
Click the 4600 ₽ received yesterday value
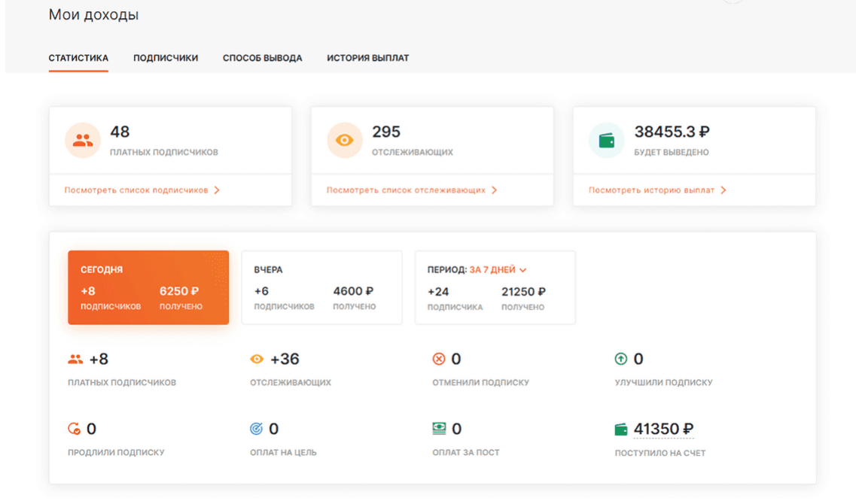click(x=353, y=291)
